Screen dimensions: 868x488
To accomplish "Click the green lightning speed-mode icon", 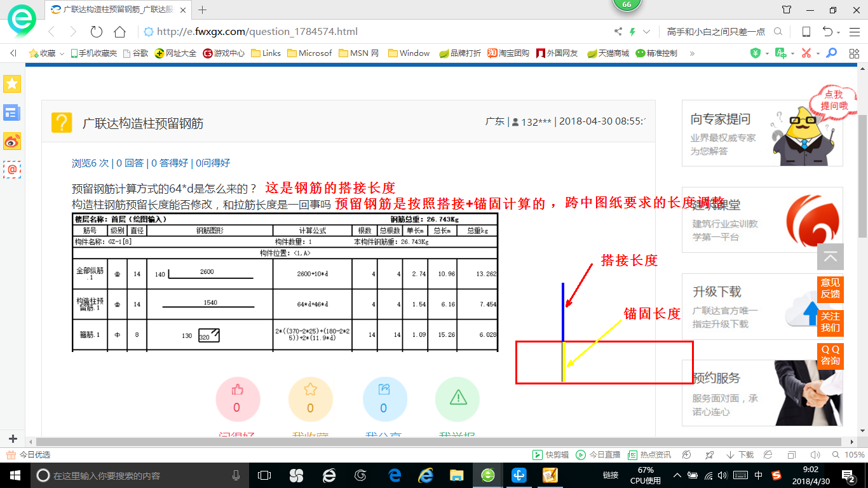I will pyautogui.click(x=632, y=32).
